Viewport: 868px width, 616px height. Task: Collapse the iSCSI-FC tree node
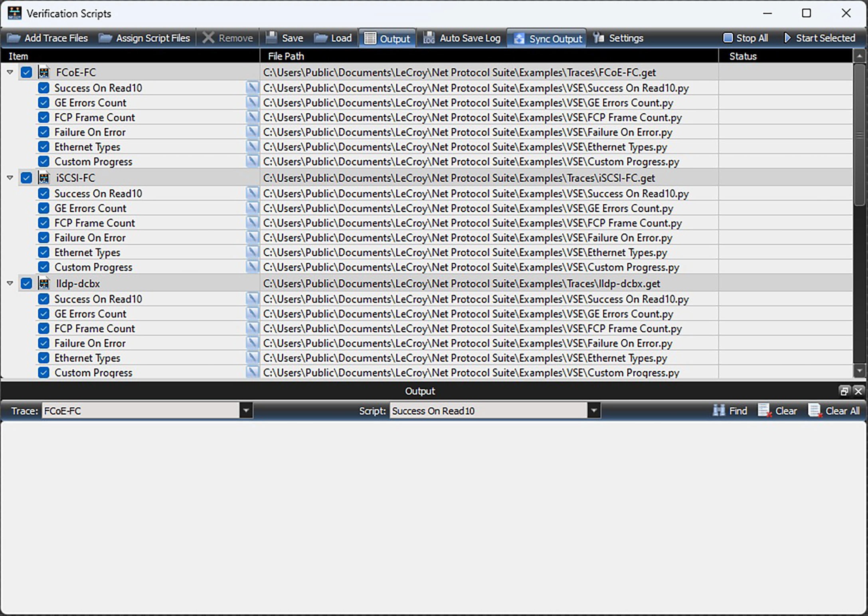[x=10, y=178]
